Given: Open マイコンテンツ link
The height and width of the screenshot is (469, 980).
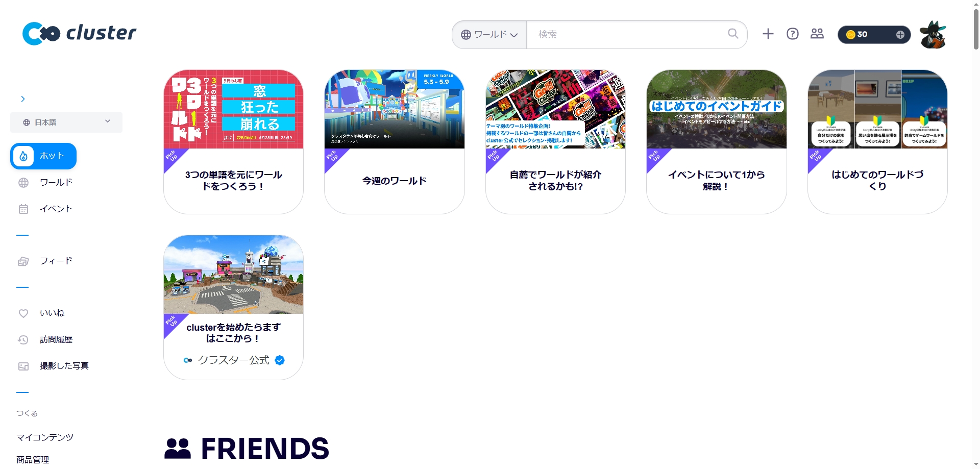Looking at the screenshot, I should point(45,437).
